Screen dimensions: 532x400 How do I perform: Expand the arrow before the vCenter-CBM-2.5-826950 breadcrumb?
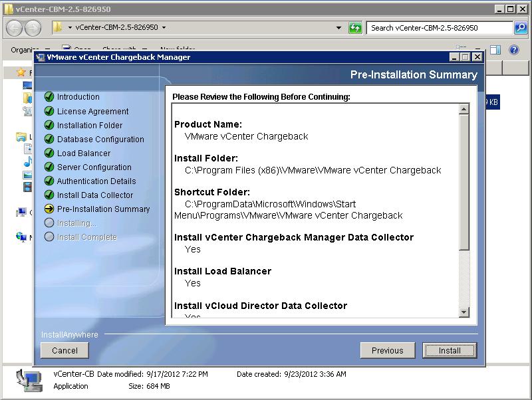[70, 27]
